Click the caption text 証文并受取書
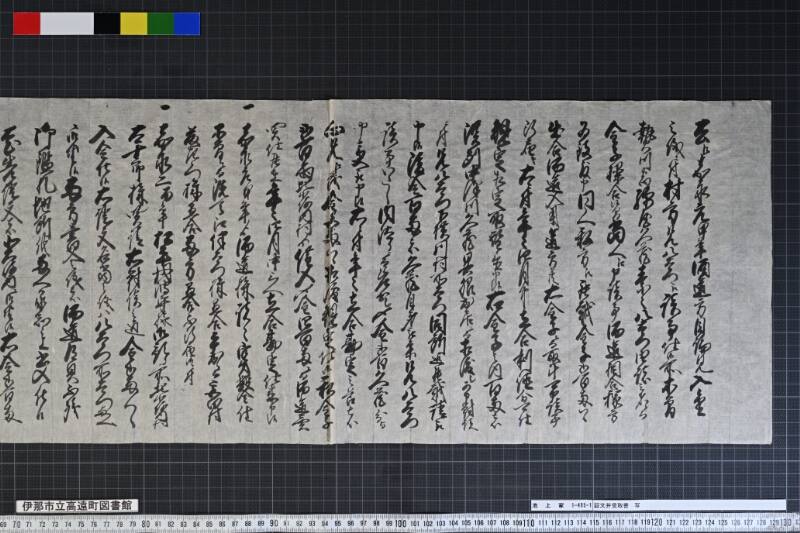The height and width of the screenshot is (533, 800). point(611,505)
